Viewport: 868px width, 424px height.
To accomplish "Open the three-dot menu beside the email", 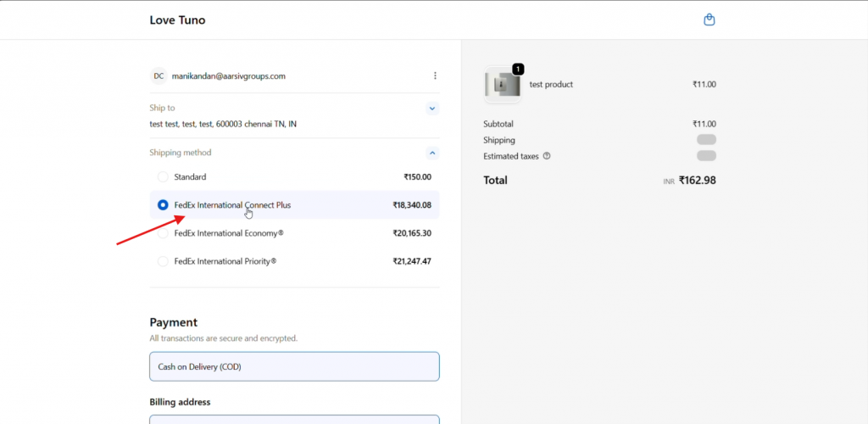I will [435, 75].
